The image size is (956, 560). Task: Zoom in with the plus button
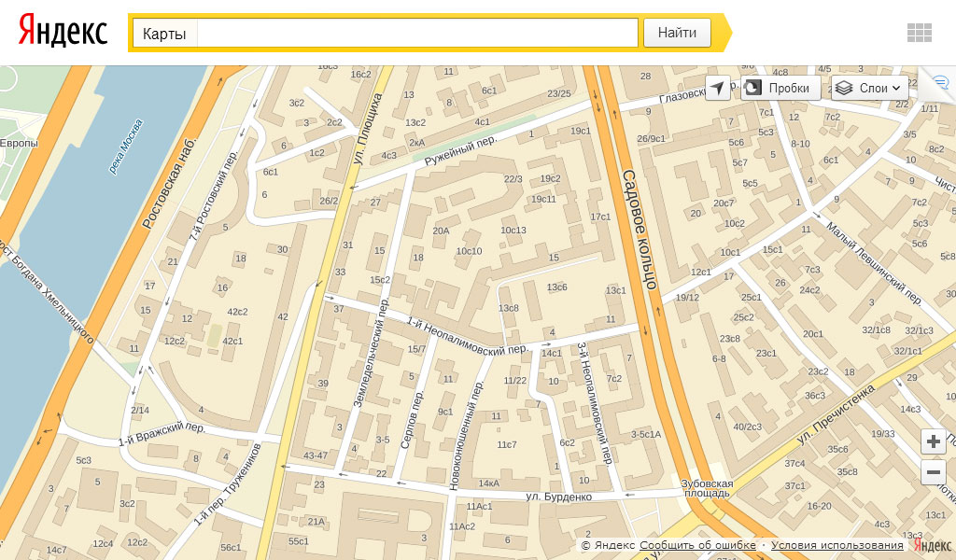934,441
